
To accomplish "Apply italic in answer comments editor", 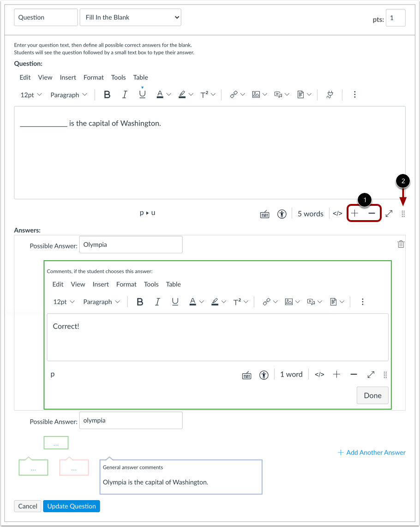I will click(157, 302).
